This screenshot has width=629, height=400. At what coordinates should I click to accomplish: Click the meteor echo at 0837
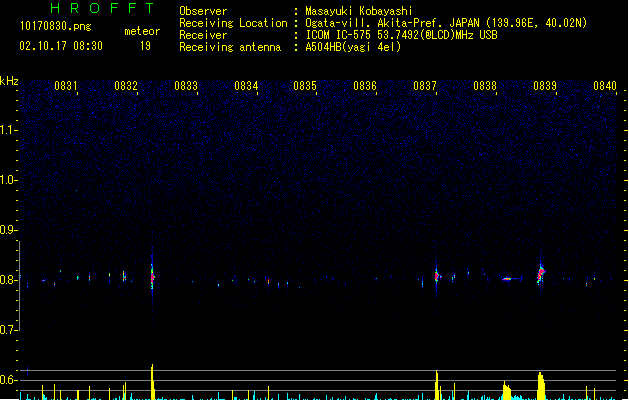click(437, 276)
